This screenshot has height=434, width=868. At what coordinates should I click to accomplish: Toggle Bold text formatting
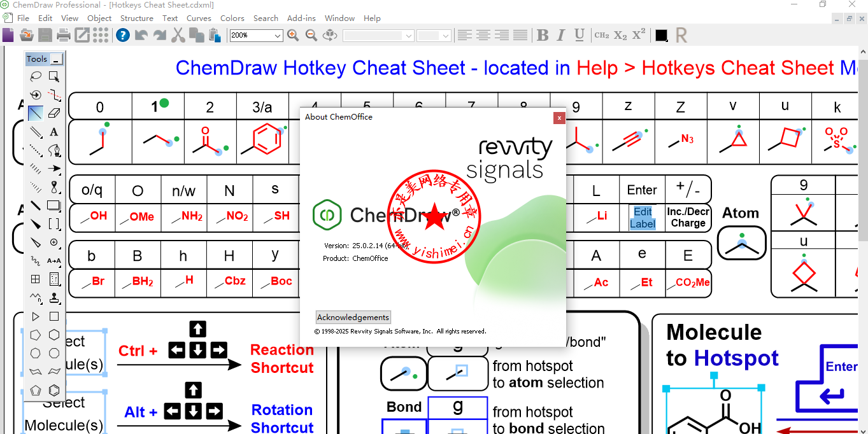click(543, 36)
